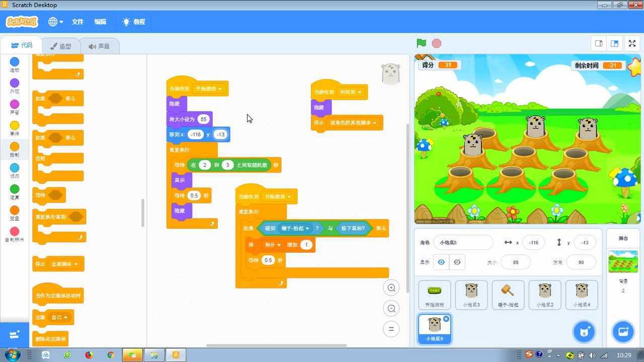The height and width of the screenshot is (362, 644).
Task: Show the sprite using the eye icon
Action: [x=441, y=262]
